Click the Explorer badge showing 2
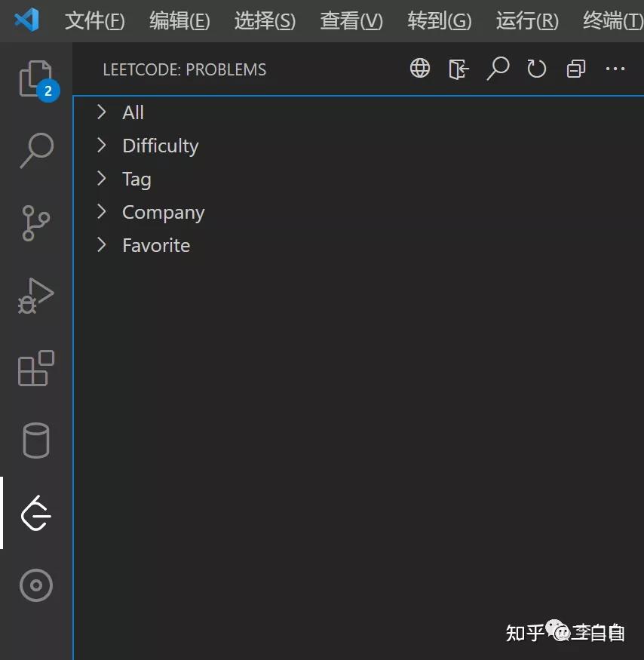The image size is (644, 660). pos(48,91)
